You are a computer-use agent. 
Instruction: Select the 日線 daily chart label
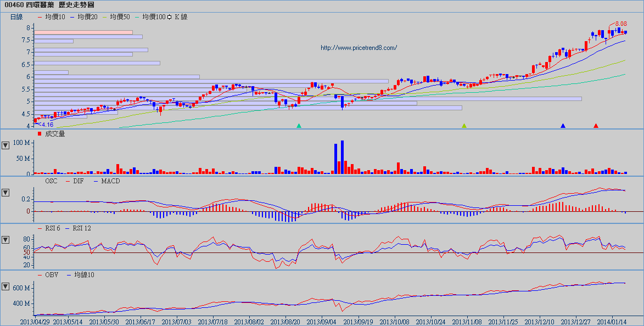[16, 17]
